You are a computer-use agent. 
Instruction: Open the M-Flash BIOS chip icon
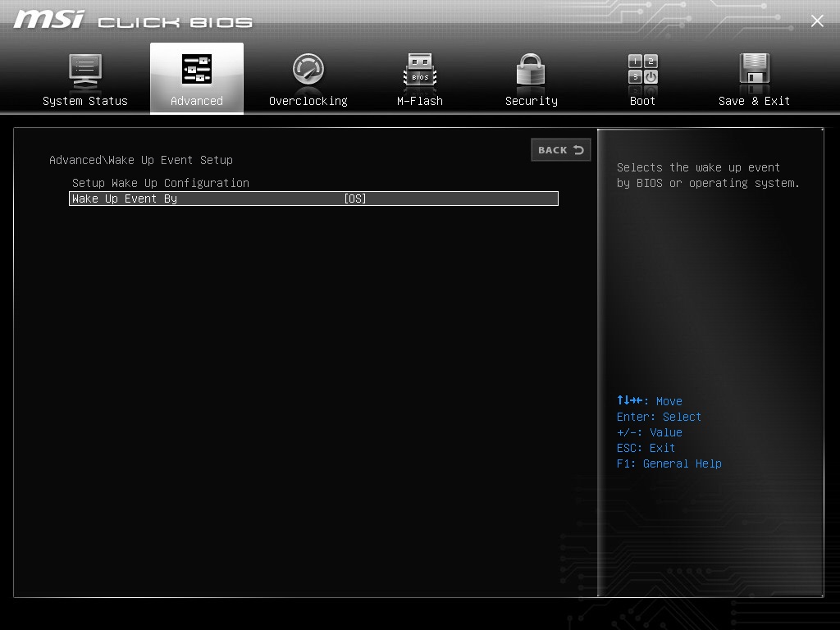point(420,70)
